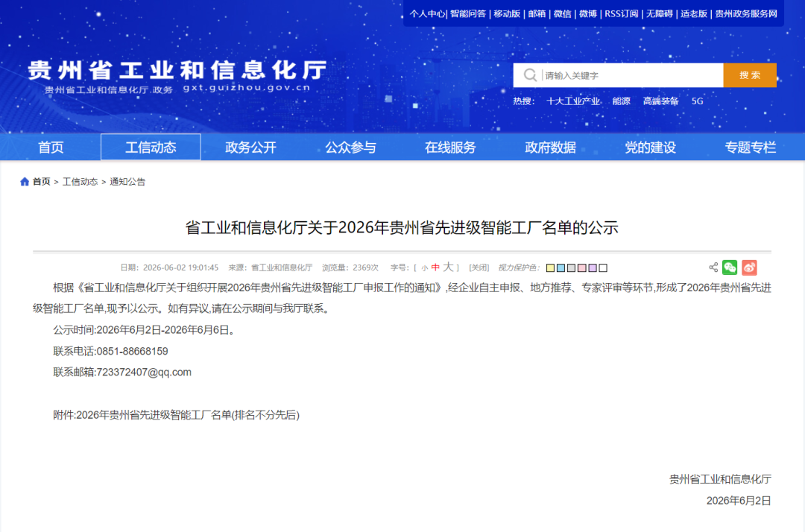The image size is (805, 532).
Task: Open the 微博 link in top bar
Action: 588,14
